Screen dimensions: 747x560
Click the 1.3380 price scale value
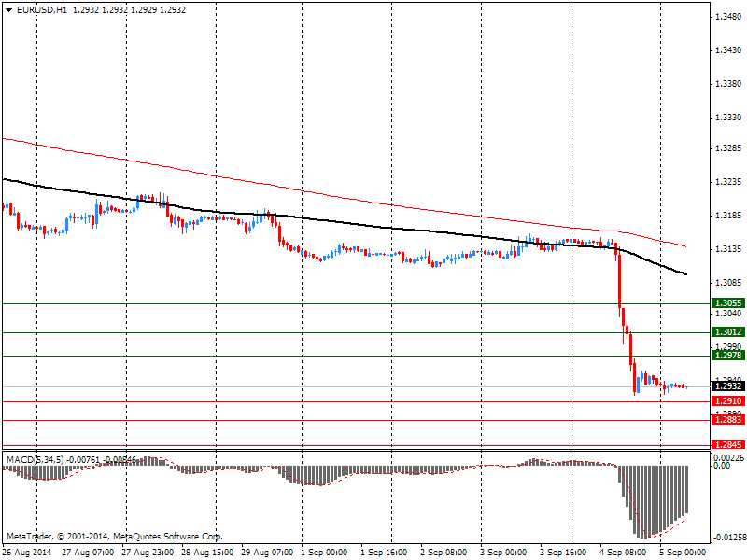[728, 84]
